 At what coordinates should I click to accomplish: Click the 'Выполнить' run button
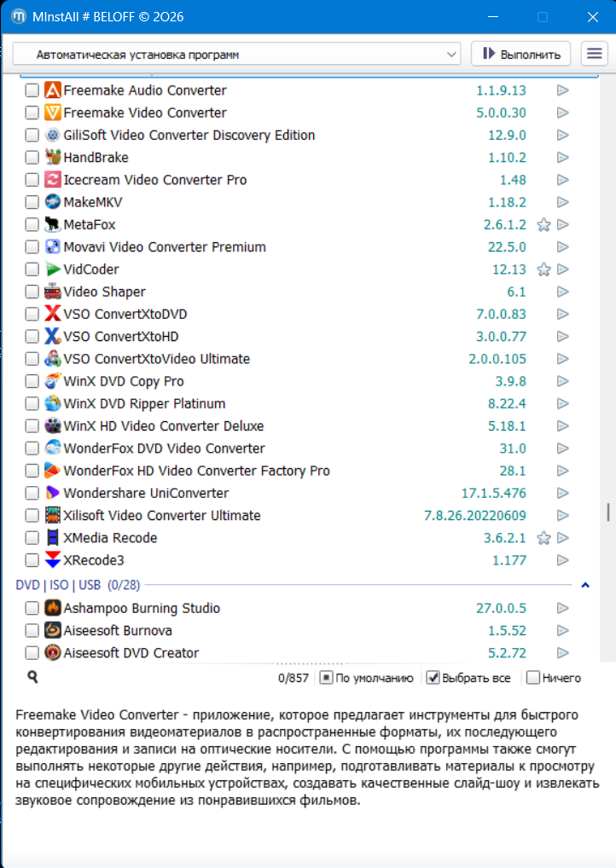pyautogui.click(x=520, y=54)
